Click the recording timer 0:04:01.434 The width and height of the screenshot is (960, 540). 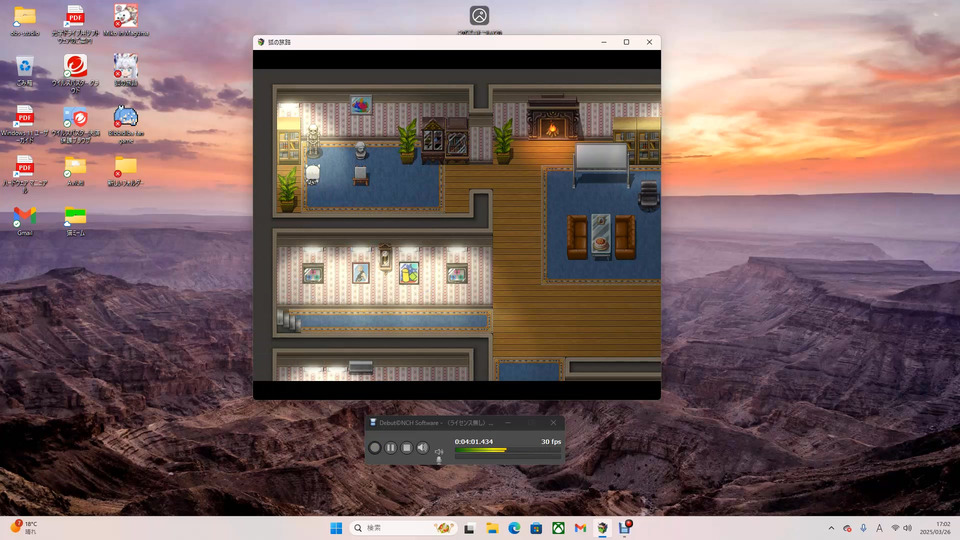(473, 441)
